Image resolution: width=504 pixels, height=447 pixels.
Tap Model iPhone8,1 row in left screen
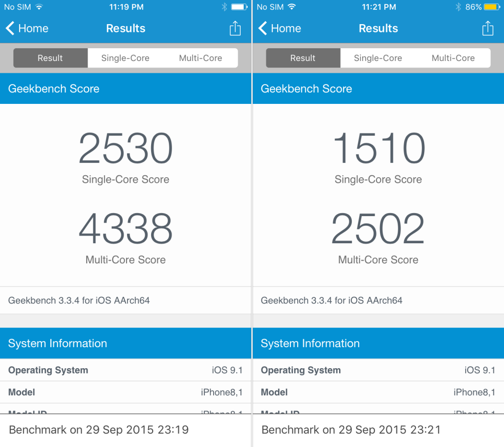tap(126, 392)
